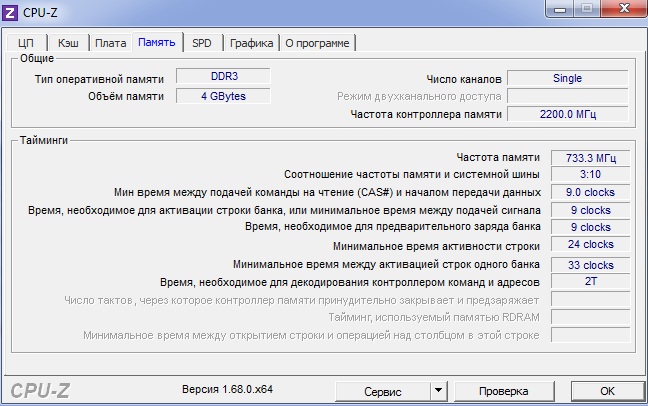
Task: Minimize the CPU-Z window
Action: point(560,8)
